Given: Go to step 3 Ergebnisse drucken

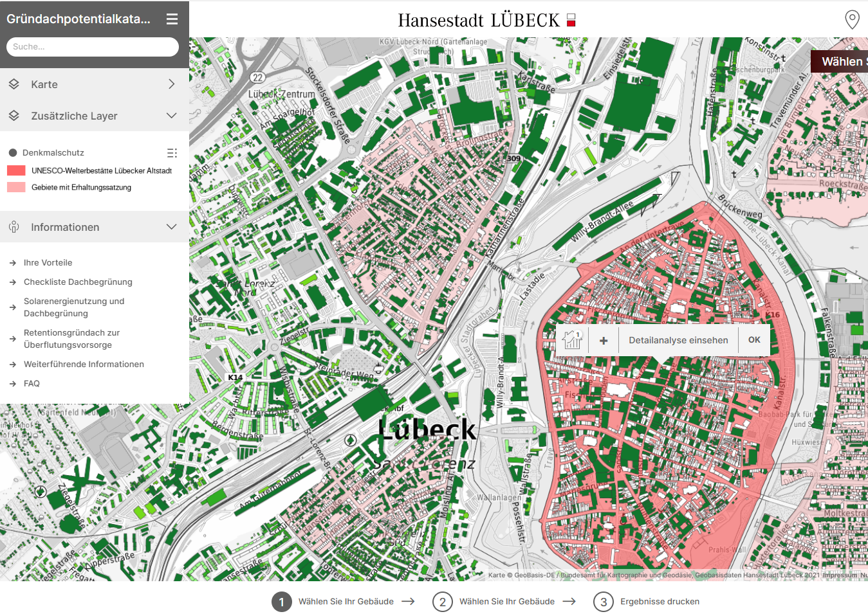Looking at the screenshot, I should [x=604, y=602].
